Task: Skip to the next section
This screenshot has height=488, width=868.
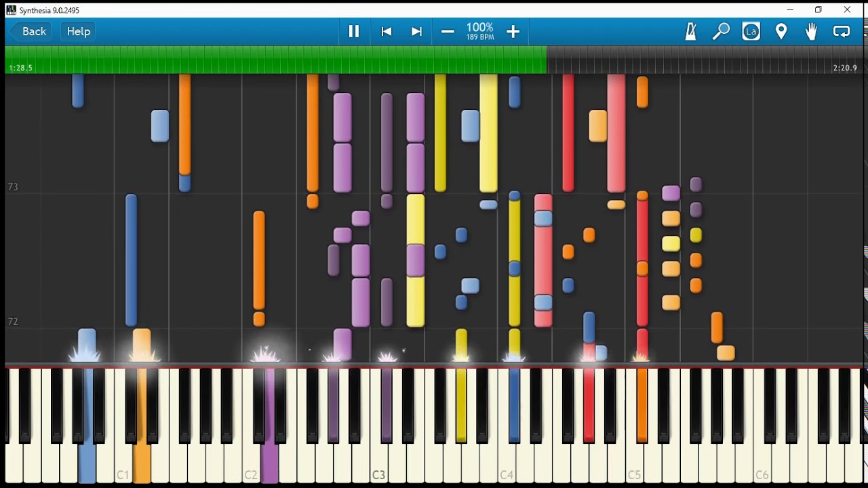Action: pos(417,31)
